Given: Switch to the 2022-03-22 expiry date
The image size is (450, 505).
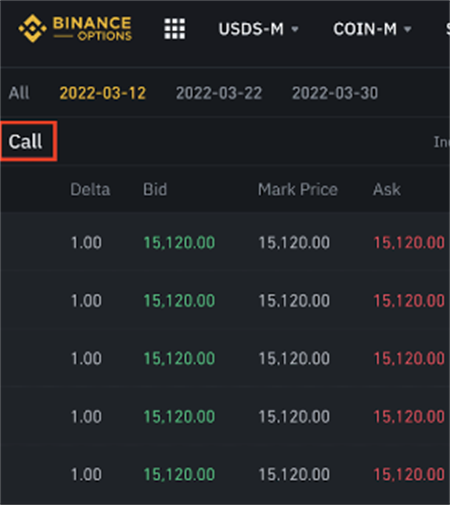Looking at the screenshot, I should (219, 93).
